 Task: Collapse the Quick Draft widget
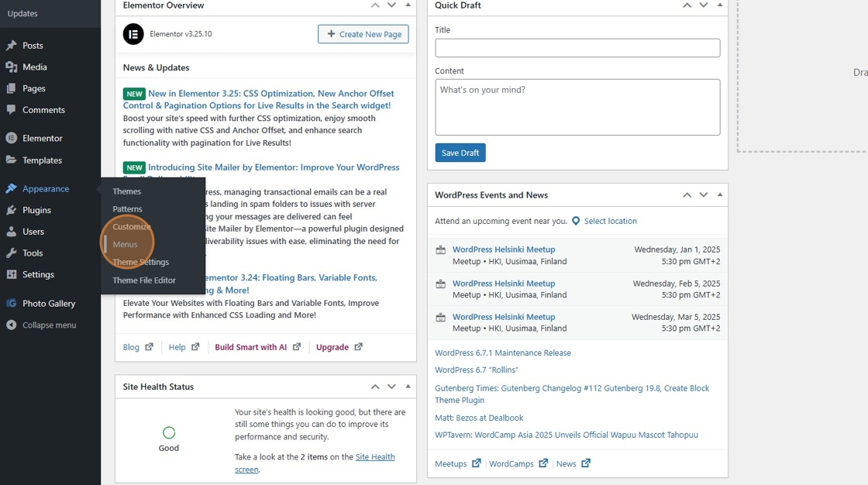click(720, 5)
